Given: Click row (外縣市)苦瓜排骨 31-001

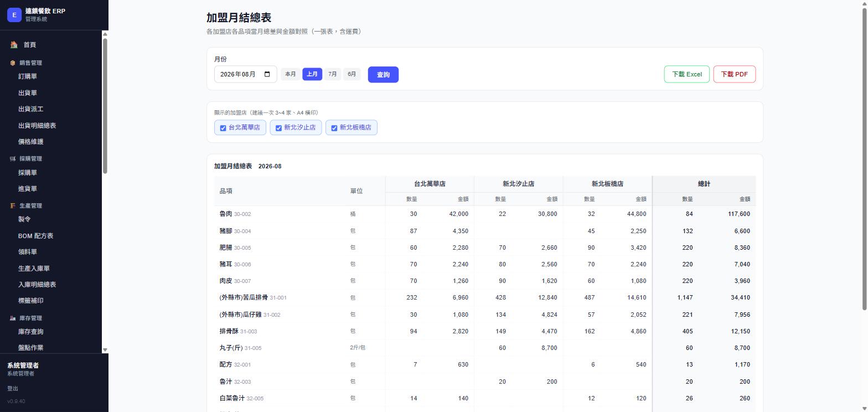Looking at the screenshot, I should (x=485, y=297).
